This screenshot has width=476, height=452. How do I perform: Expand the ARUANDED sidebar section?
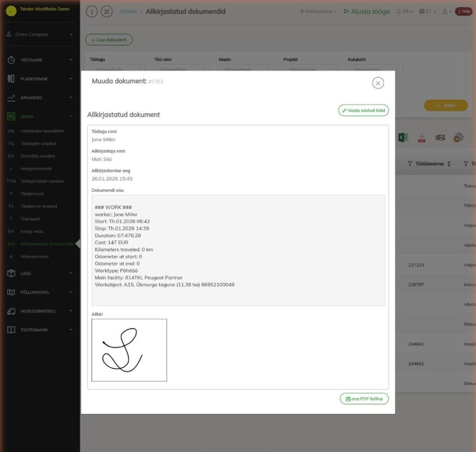40,98
